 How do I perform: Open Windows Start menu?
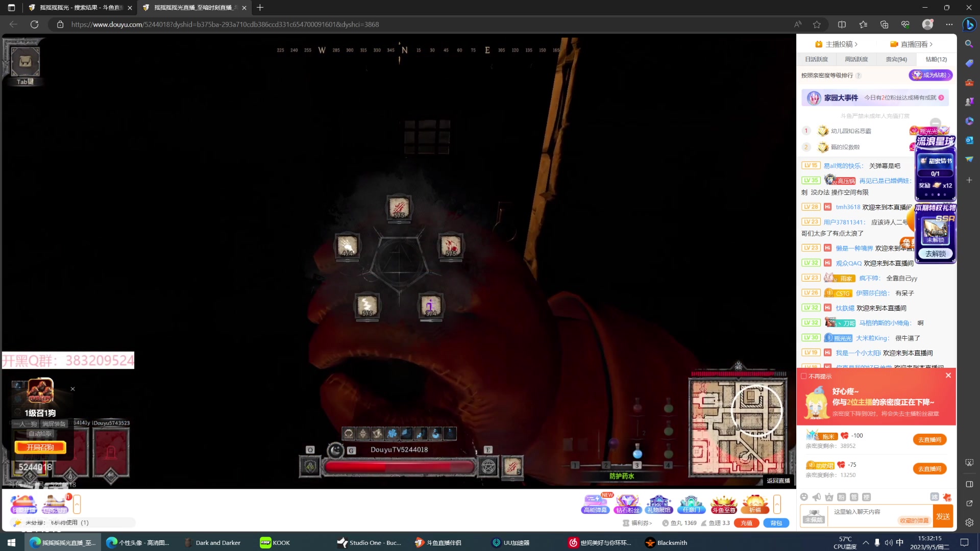pyautogui.click(x=12, y=542)
